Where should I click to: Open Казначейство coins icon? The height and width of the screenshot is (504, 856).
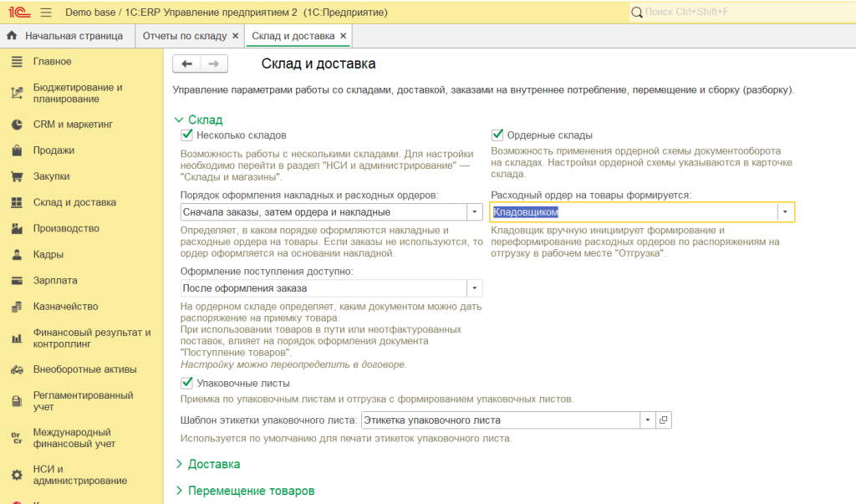click(17, 307)
